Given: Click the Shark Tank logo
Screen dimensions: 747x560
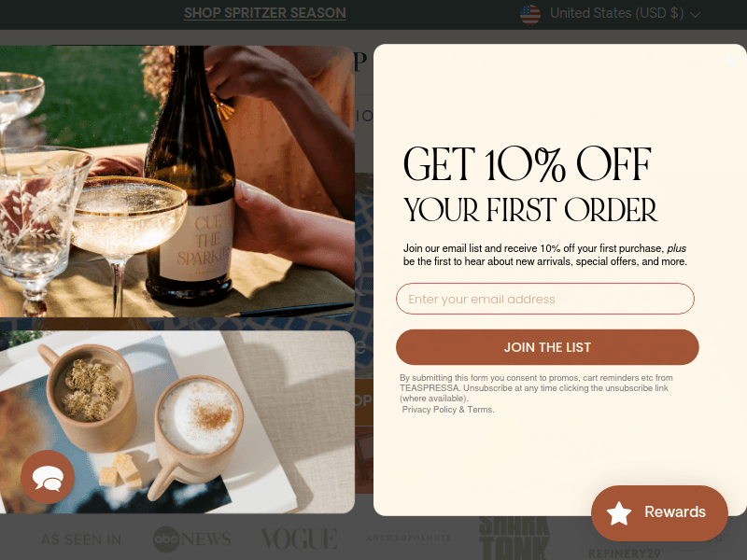Looking at the screenshot, I should tap(514, 538).
